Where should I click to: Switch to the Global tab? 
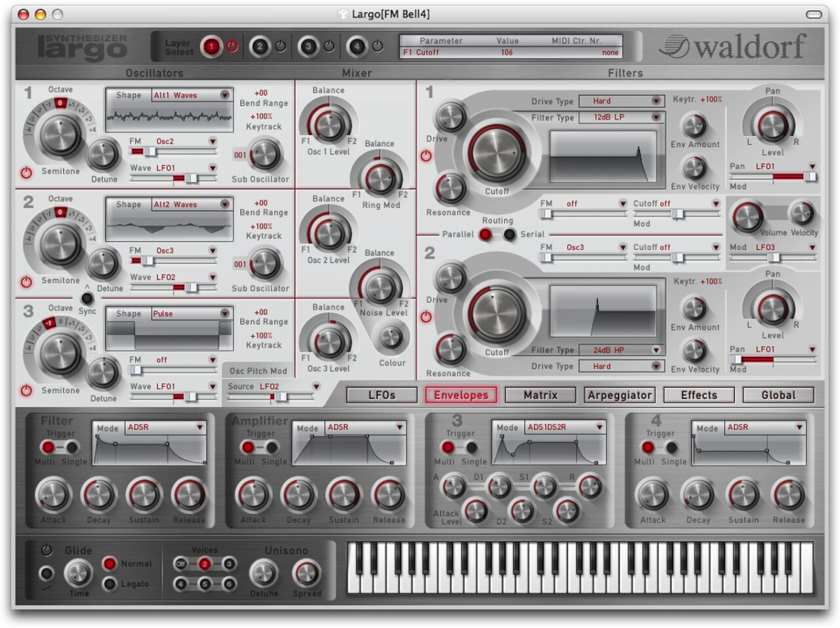[x=778, y=395]
